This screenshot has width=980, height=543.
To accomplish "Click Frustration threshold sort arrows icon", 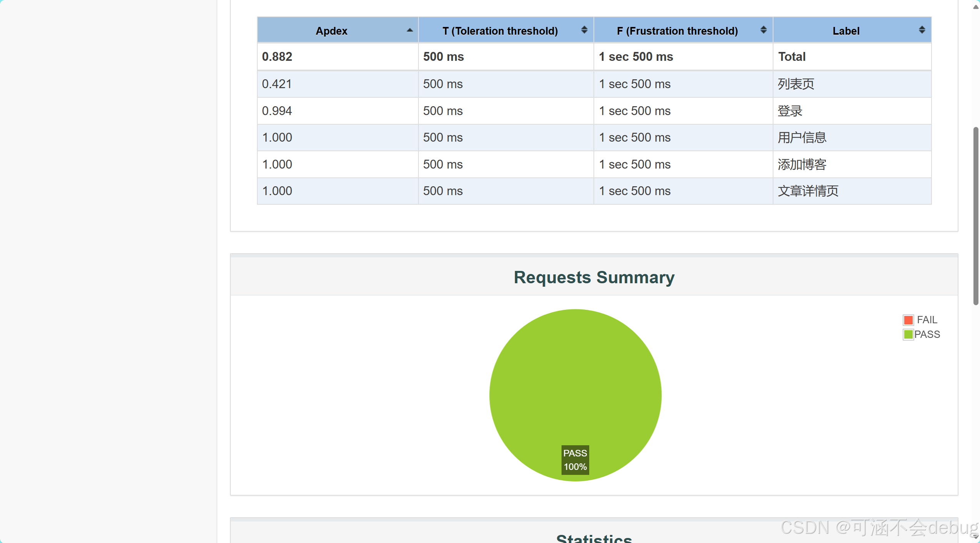I will [763, 30].
